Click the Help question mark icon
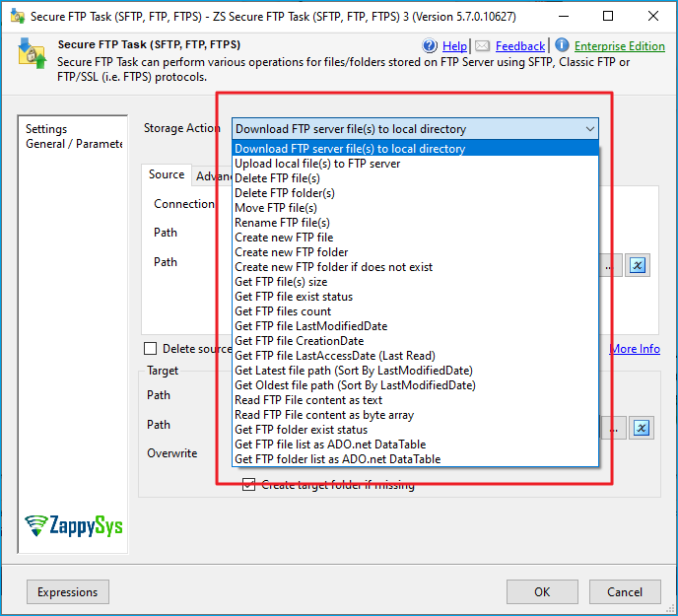 point(430,46)
